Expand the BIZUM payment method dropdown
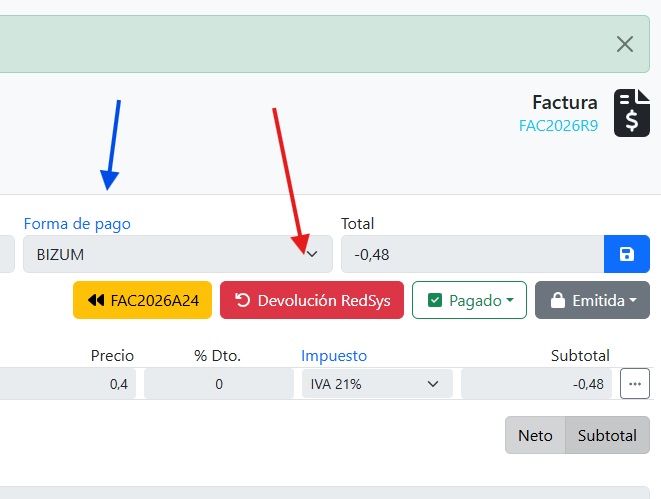This screenshot has width=661, height=499. pyautogui.click(x=175, y=254)
